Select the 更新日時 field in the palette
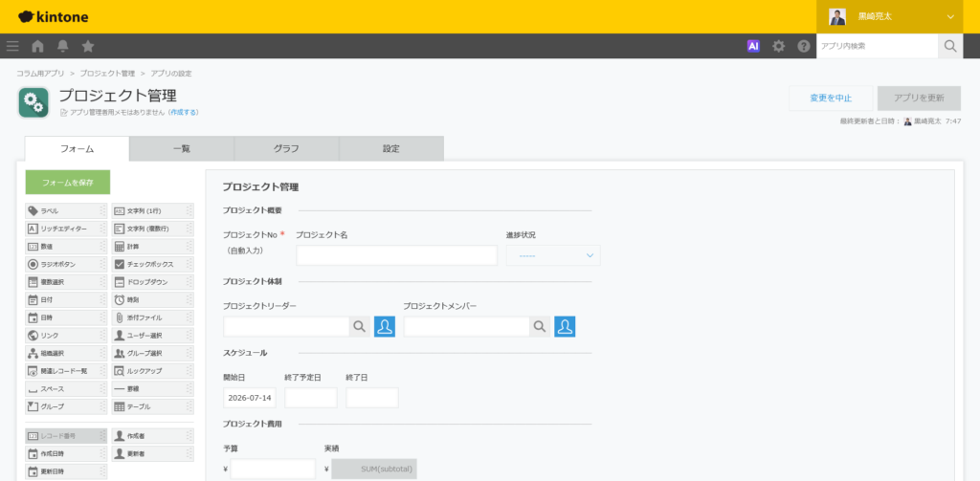This screenshot has height=481, width=980. (x=66, y=471)
